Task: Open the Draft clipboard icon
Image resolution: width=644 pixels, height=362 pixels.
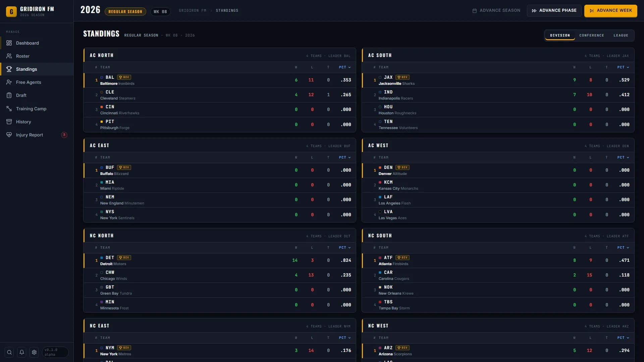Action: click(9, 95)
